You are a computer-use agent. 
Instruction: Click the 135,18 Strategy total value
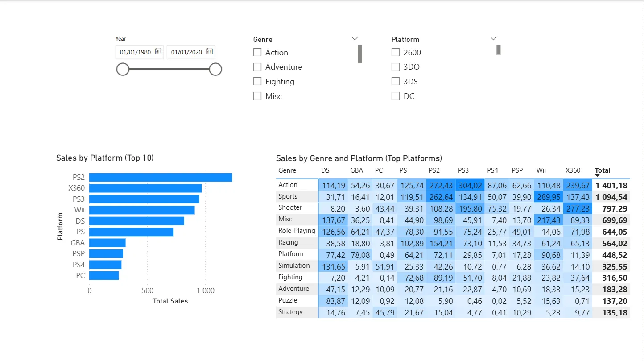coord(615,313)
